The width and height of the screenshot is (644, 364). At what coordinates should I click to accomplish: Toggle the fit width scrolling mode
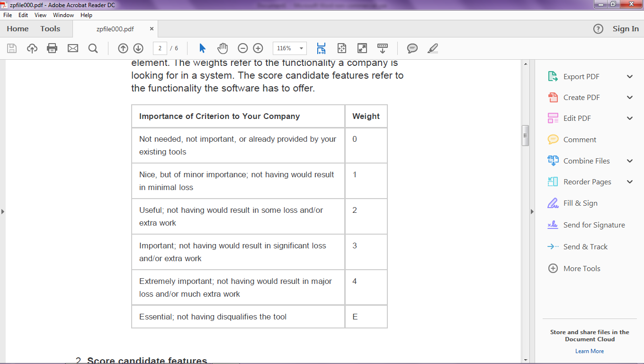click(321, 48)
